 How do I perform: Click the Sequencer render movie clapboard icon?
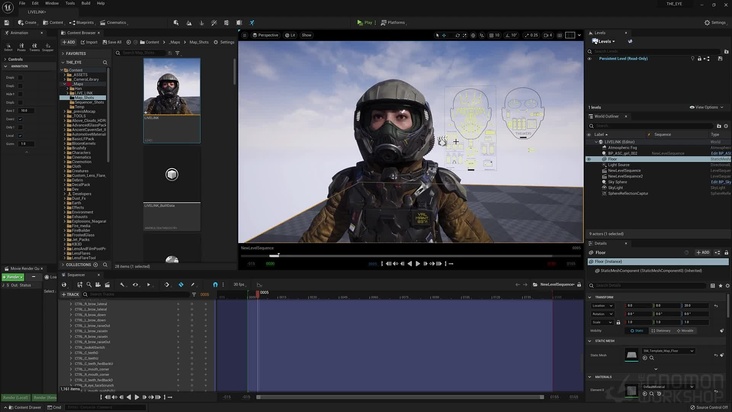pyautogui.click(x=107, y=285)
